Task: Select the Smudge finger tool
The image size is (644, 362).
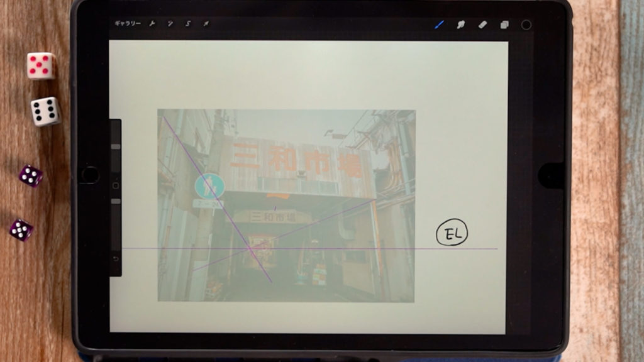Action: [461, 25]
